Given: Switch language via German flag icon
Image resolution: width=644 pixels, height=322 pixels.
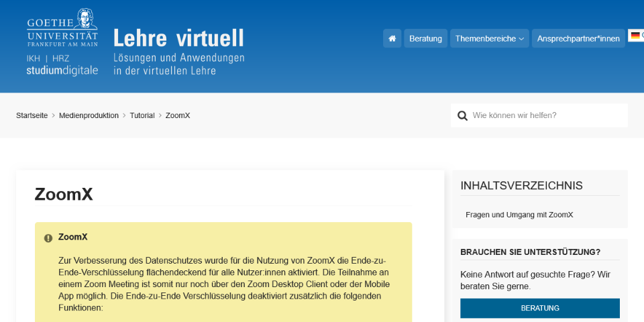Looking at the screenshot, I should pos(636,36).
